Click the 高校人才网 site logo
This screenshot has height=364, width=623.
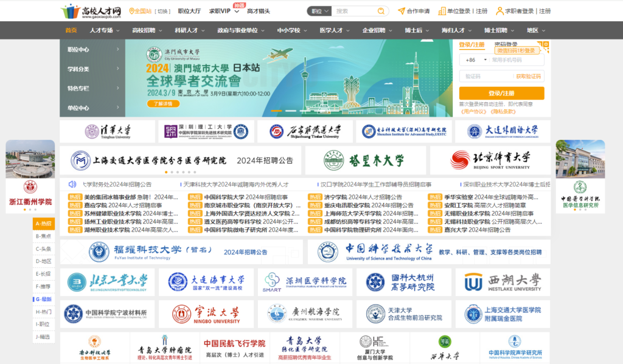tap(91, 11)
